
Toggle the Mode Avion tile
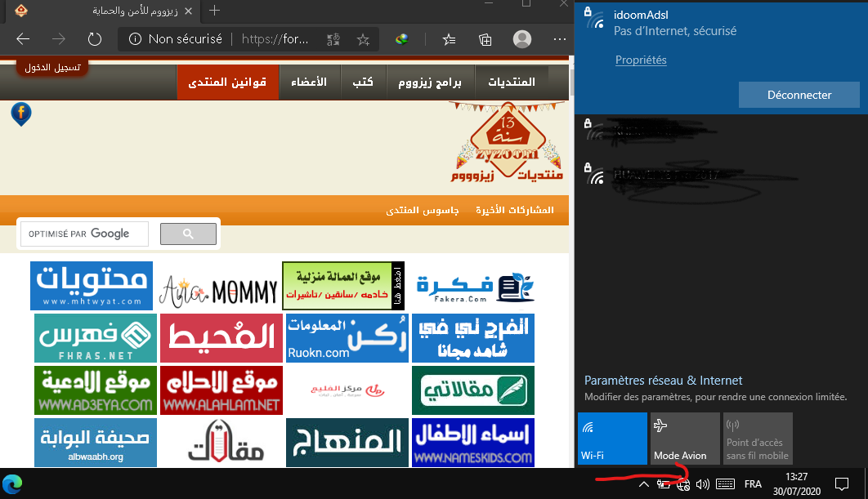point(685,438)
